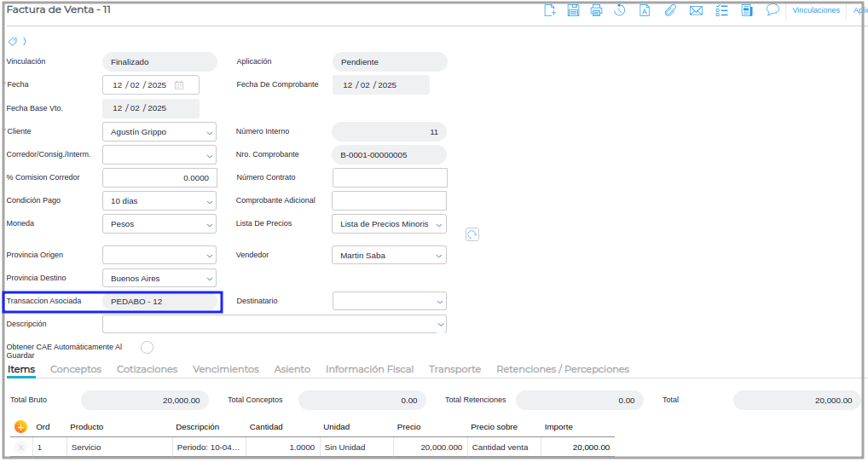Send the invoice with the envelope icon
Screen dimensions: 868x462
coord(696,10)
